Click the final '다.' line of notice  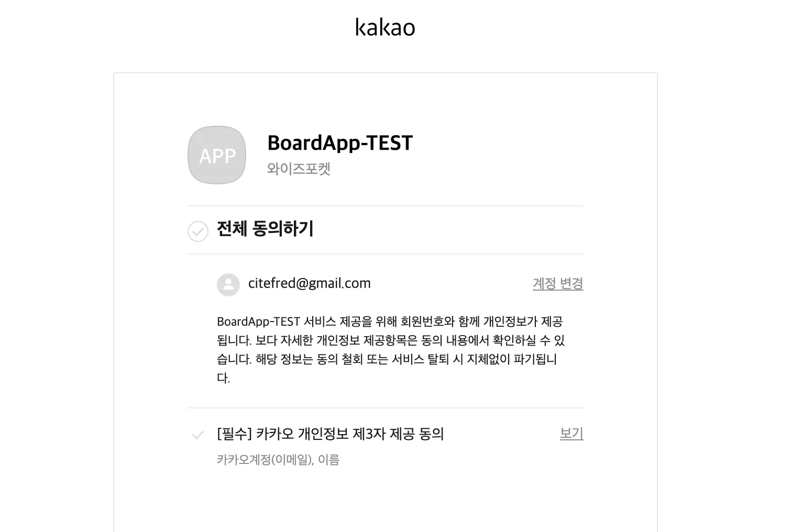tap(224, 378)
